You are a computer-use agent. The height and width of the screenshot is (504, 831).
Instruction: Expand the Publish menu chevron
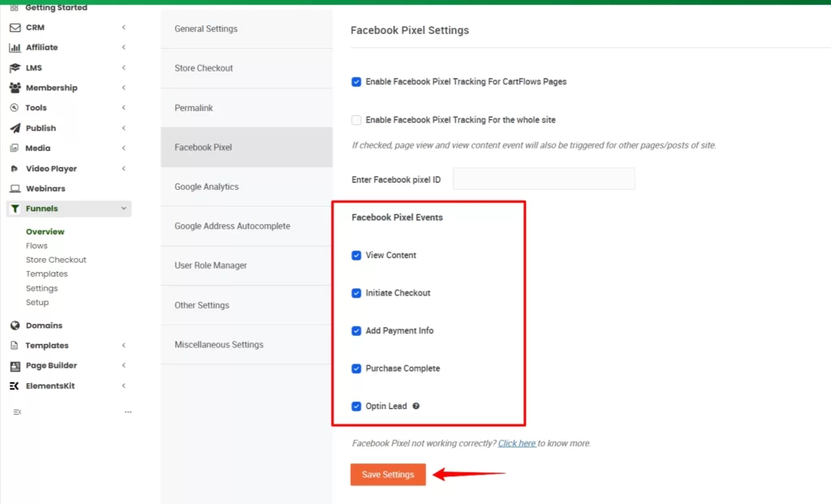(x=123, y=127)
